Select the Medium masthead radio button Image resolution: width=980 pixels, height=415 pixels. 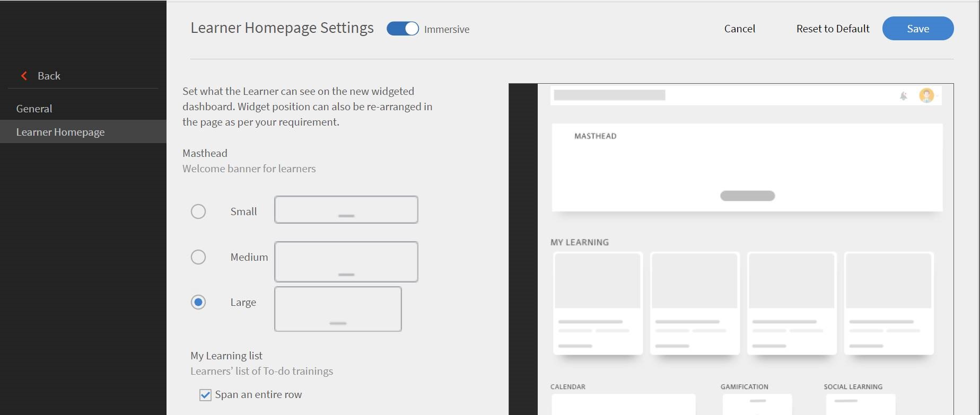(198, 257)
